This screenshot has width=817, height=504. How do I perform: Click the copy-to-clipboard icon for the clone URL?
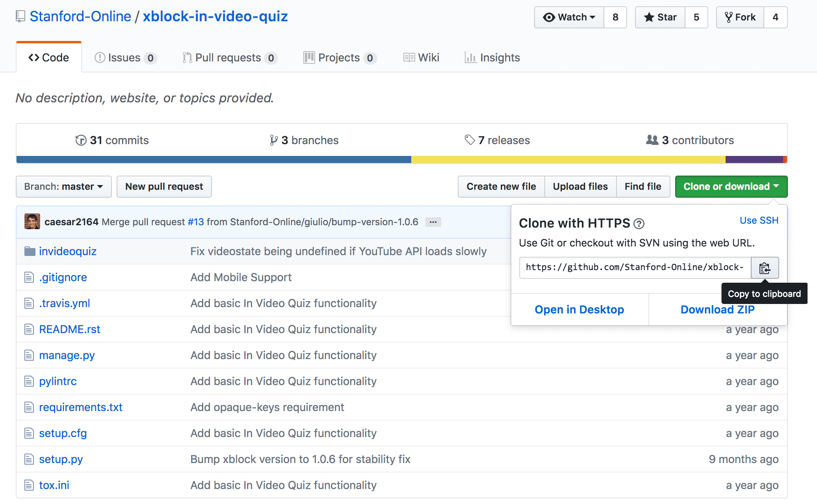[x=765, y=268]
